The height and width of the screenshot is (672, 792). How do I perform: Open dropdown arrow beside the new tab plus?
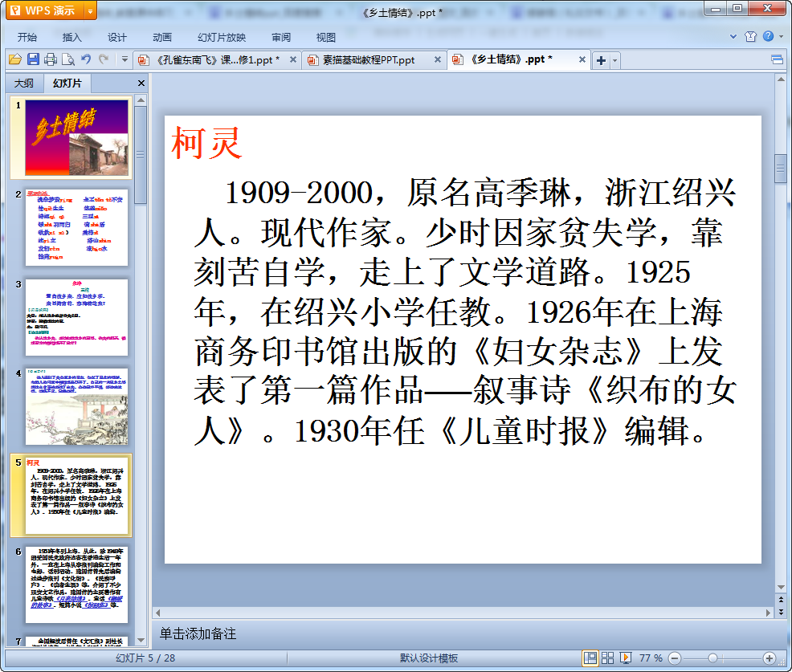tap(615, 61)
